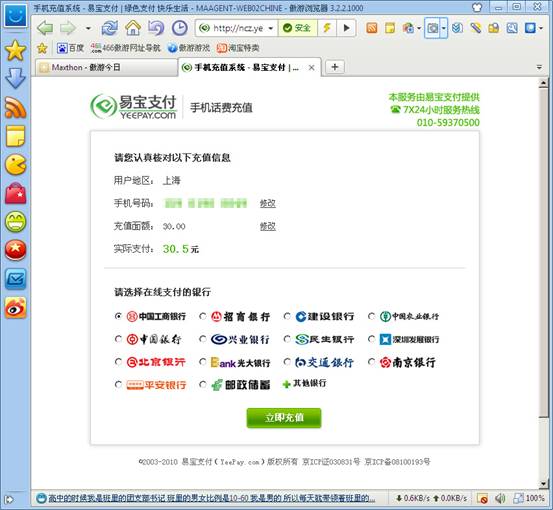Open browsing history clock icon
The height and width of the screenshot is (510, 553).
tap(180, 28)
